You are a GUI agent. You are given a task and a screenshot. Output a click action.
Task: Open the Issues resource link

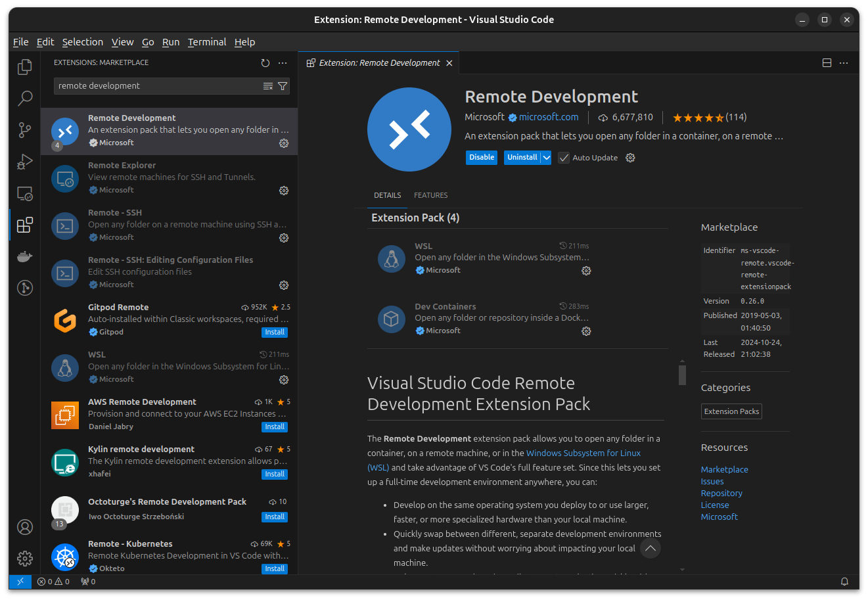tap(712, 481)
